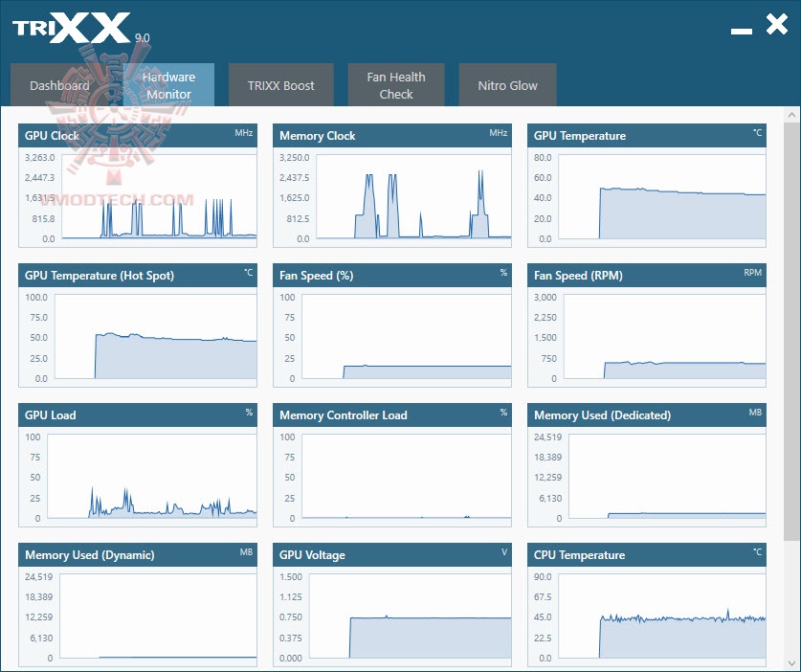Image resolution: width=801 pixels, height=672 pixels.
Task: Click Memory Used (Dedicated) title
Action: (602, 414)
